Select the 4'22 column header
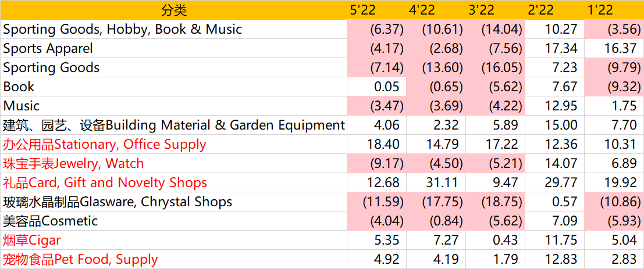Screen dimensions: 644x269 click(x=436, y=10)
